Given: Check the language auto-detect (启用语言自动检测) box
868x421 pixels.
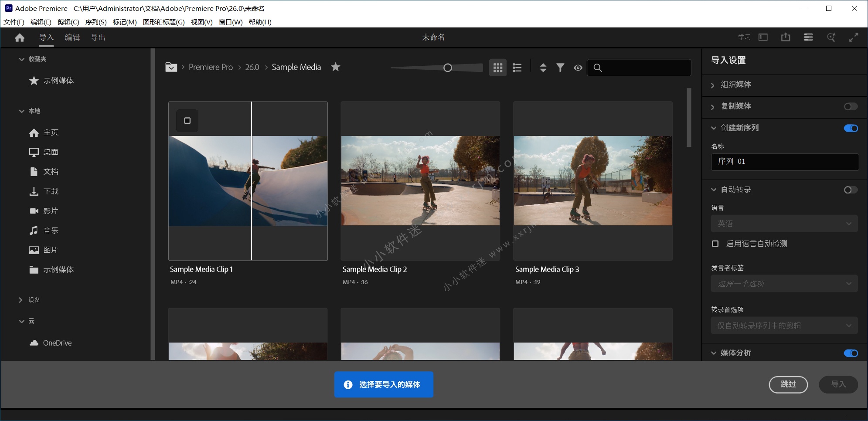Looking at the screenshot, I should pyautogui.click(x=715, y=244).
